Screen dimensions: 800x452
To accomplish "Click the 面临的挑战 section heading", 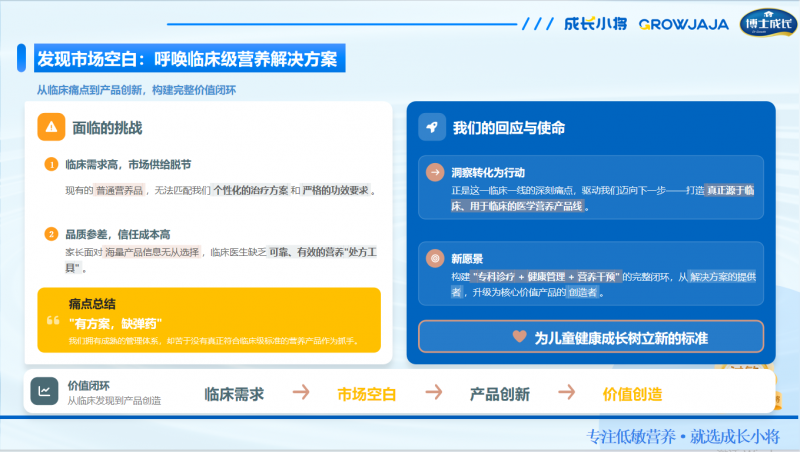I will [x=107, y=128].
